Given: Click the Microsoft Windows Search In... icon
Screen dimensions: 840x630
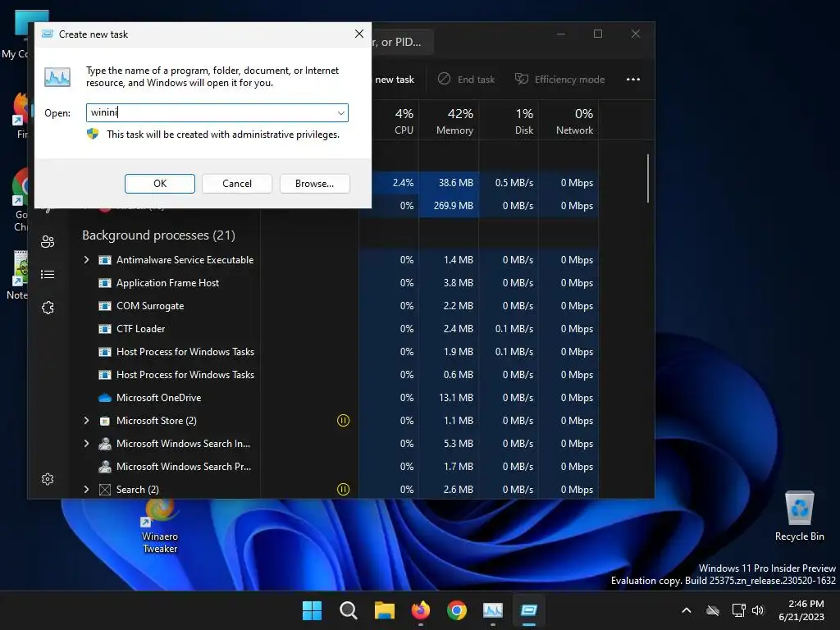Looking at the screenshot, I should pyautogui.click(x=105, y=444).
